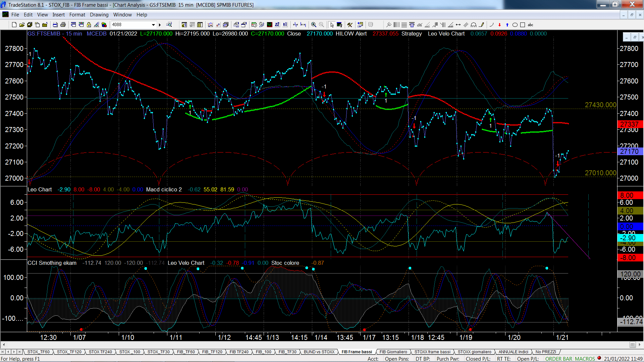Viewport: 644px width, 362px height.
Task: Switch to the FIB_TF60 tab
Action: coord(186,352)
